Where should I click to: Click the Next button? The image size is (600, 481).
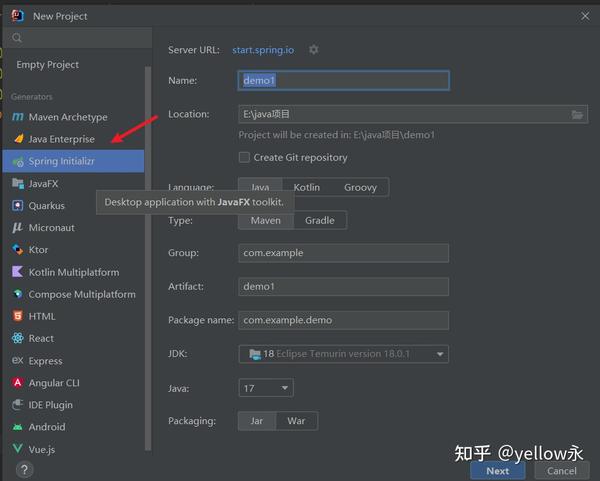497,471
